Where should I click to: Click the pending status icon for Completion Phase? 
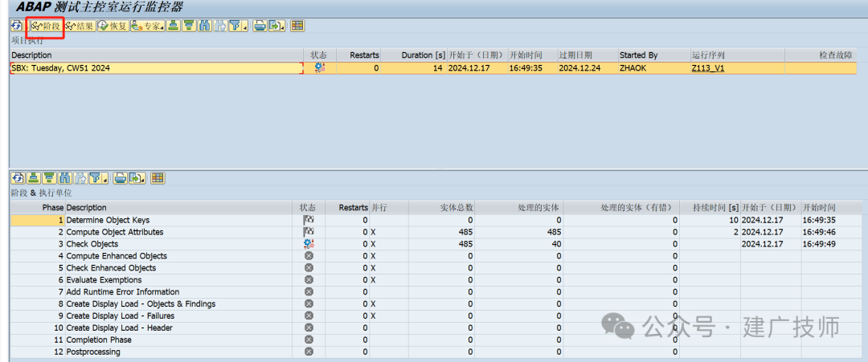pos(309,340)
